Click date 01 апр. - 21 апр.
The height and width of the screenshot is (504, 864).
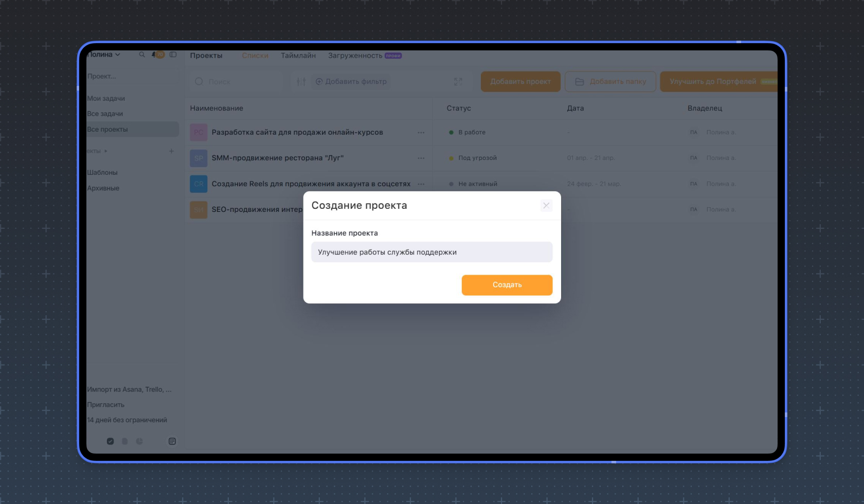tap(590, 158)
